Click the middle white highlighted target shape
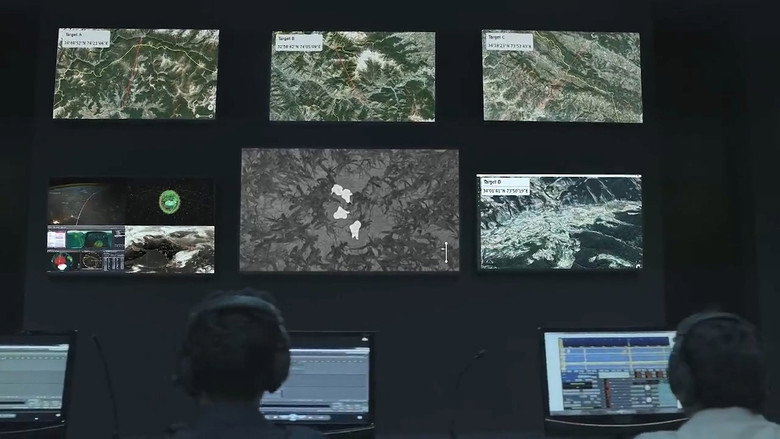The image size is (780, 439). [x=341, y=213]
